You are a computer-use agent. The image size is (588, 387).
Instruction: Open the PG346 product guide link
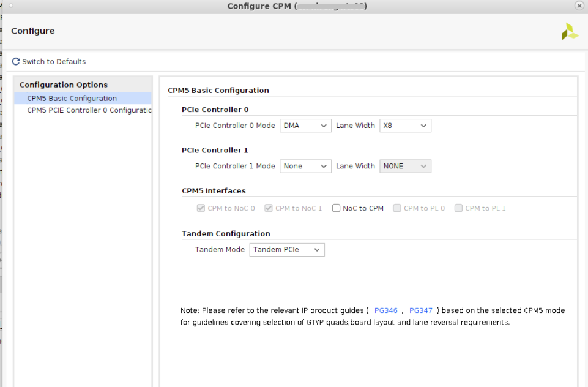pos(386,311)
